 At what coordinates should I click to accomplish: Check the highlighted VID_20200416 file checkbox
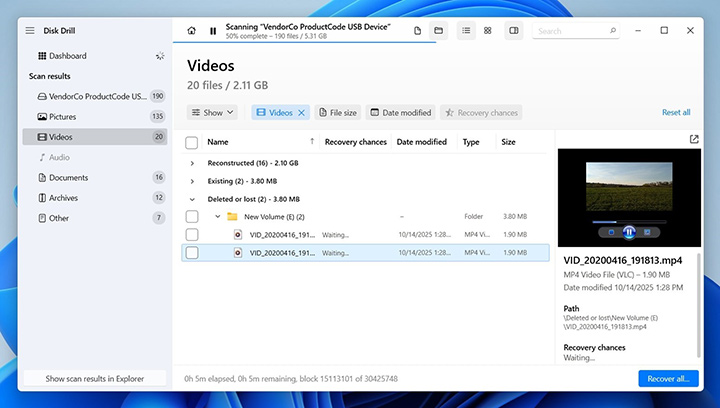pyautogui.click(x=192, y=252)
